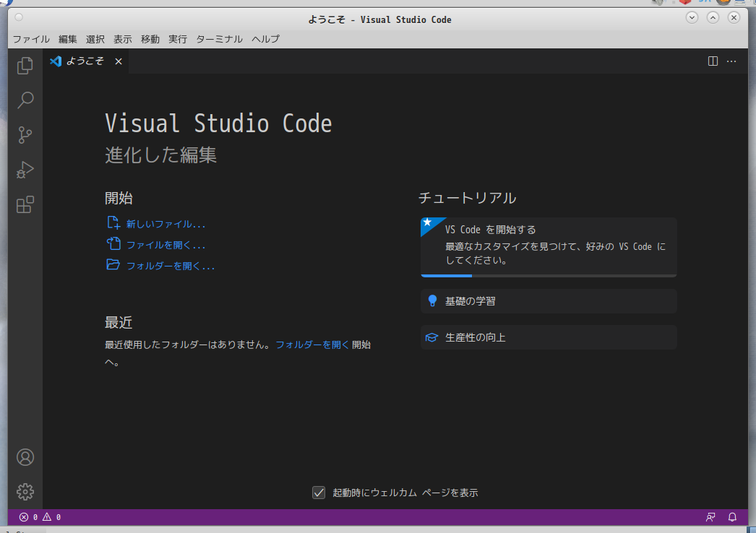This screenshot has width=756, height=533.
Task: Click the open file icon beside ファイルを開く
Action: 113,244
